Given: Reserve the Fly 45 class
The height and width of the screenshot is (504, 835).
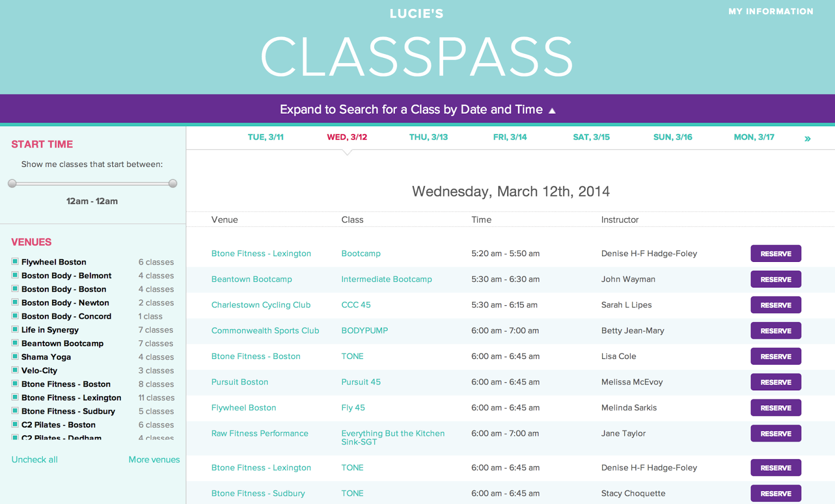Looking at the screenshot, I should point(776,408).
